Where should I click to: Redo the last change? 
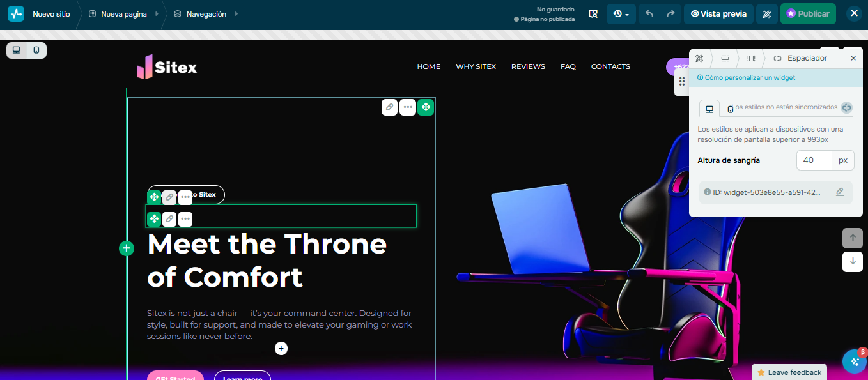tap(670, 14)
